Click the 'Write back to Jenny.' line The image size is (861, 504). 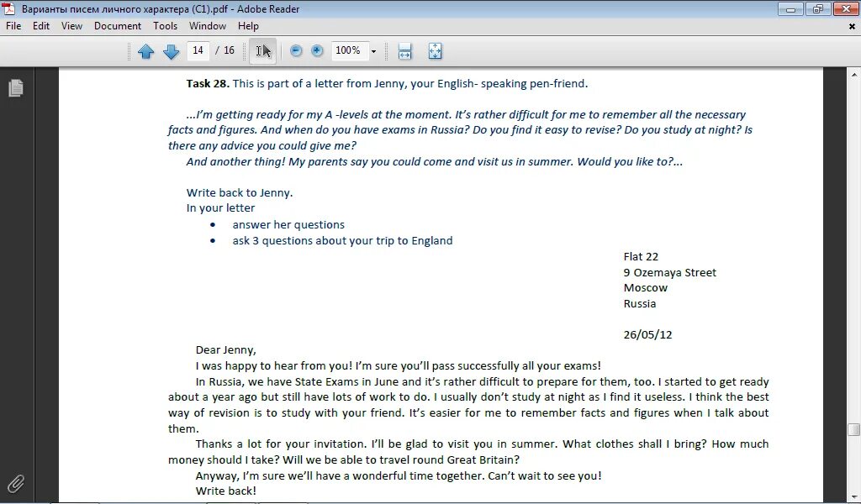click(x=240, y=192)
